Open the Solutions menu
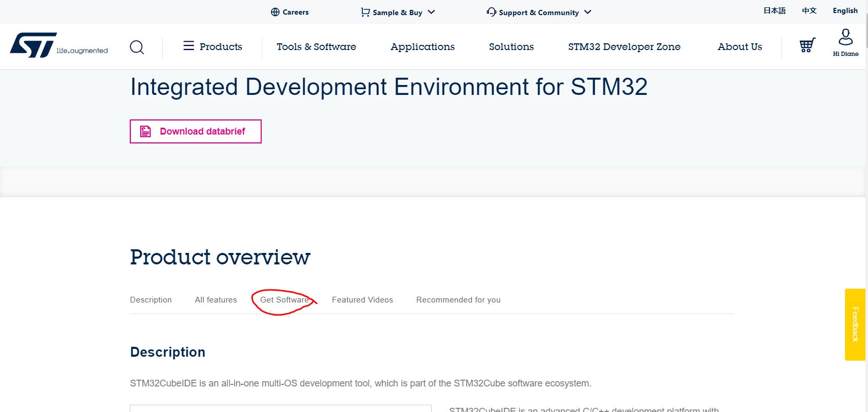 click(511, 46)
